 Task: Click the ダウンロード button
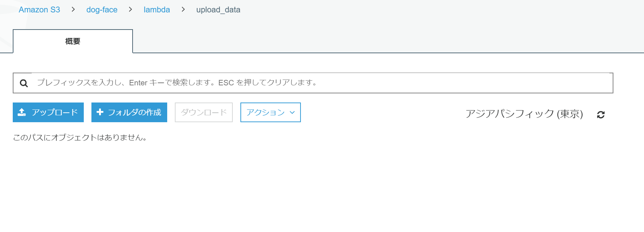pyautogui.click(x=204, y=112)
